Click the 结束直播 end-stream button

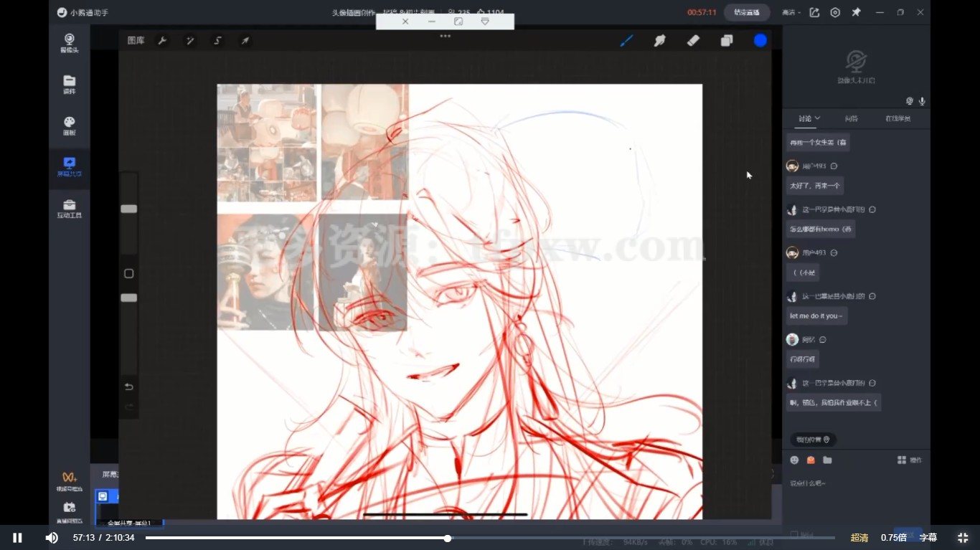pos(747,12)
